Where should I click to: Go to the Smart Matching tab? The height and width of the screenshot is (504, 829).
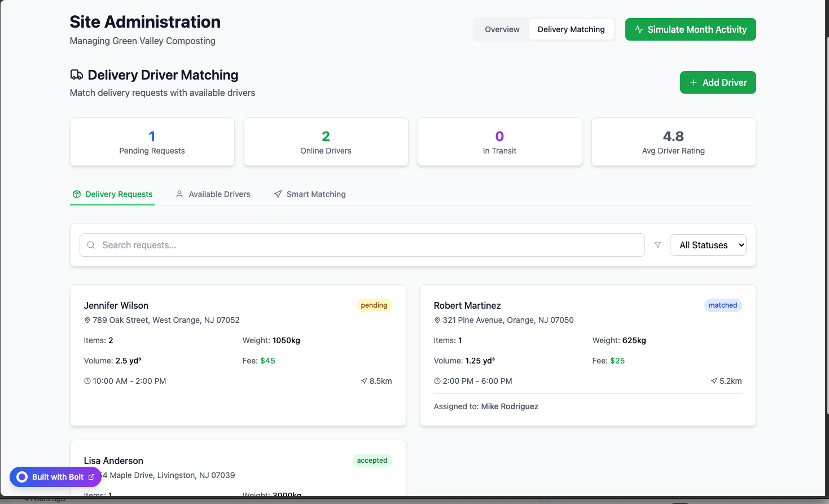310,194
